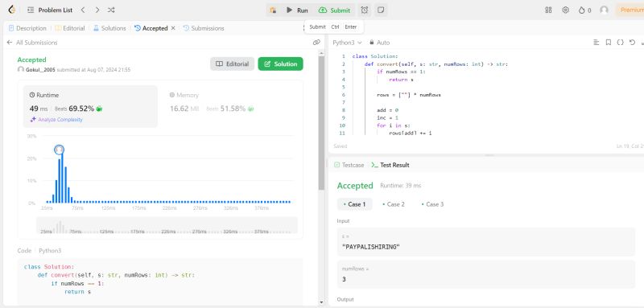Toggle Auto lock mode in editor
Viewport: 644px width, 308px height.
pos(379,43)
